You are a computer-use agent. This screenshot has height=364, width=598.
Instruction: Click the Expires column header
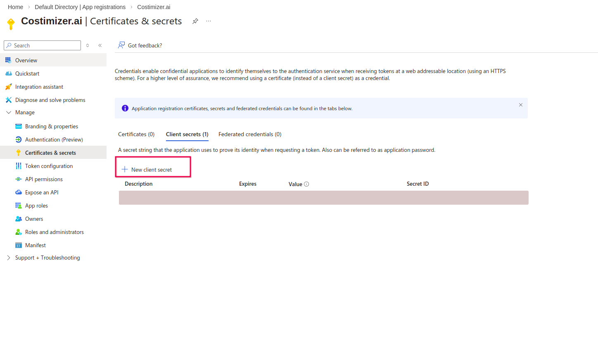(x=248, y=184)
